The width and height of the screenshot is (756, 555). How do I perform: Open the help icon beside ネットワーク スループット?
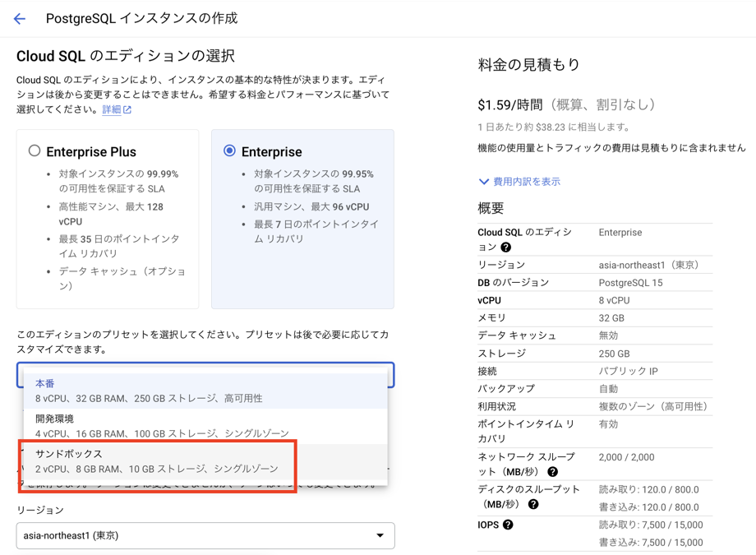(x=554, y=472)
